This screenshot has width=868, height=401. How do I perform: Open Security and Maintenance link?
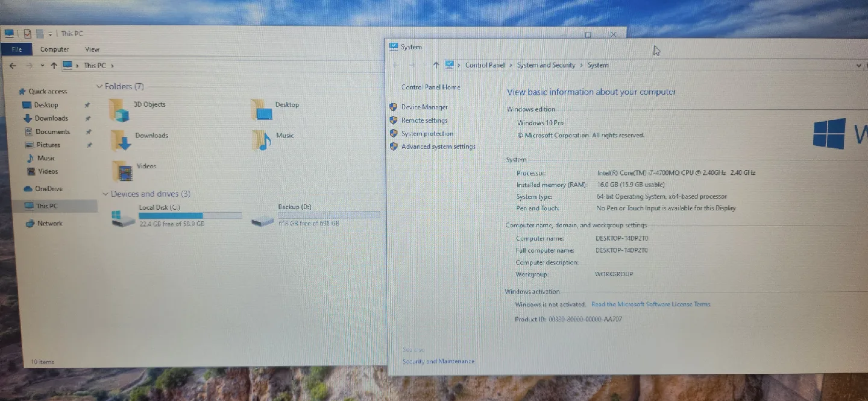coord(438,361)
